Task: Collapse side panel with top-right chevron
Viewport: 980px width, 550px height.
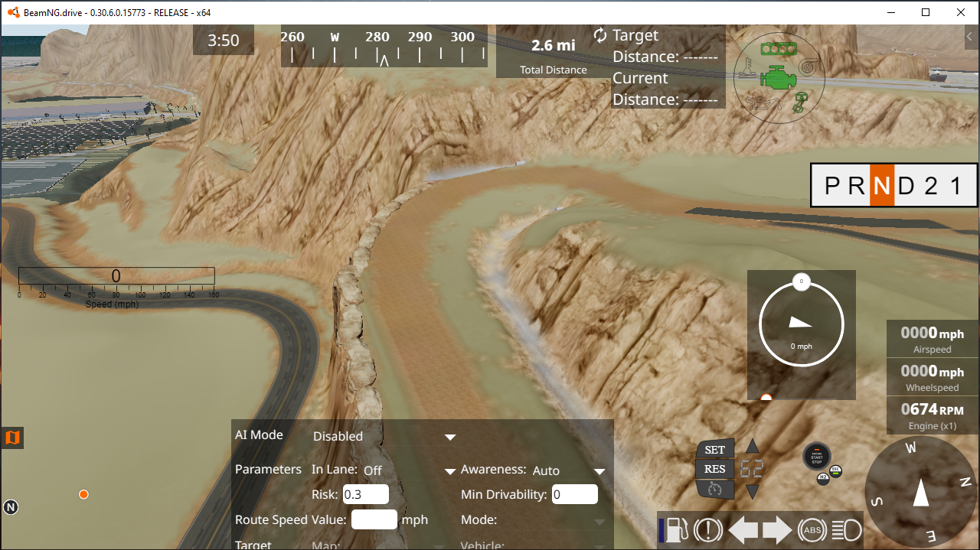Action: click(x=971, y=36)
